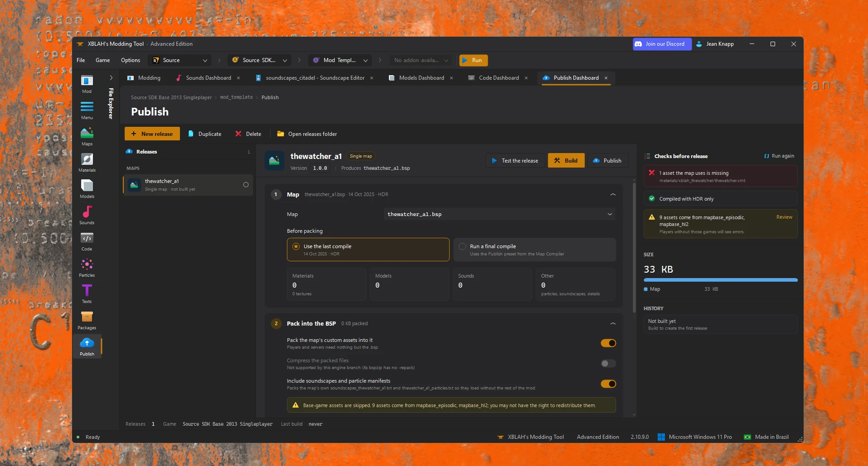Open the hamburger Menu in sidebar
Screen dimensions: 868x466
(x=87, y=110)
